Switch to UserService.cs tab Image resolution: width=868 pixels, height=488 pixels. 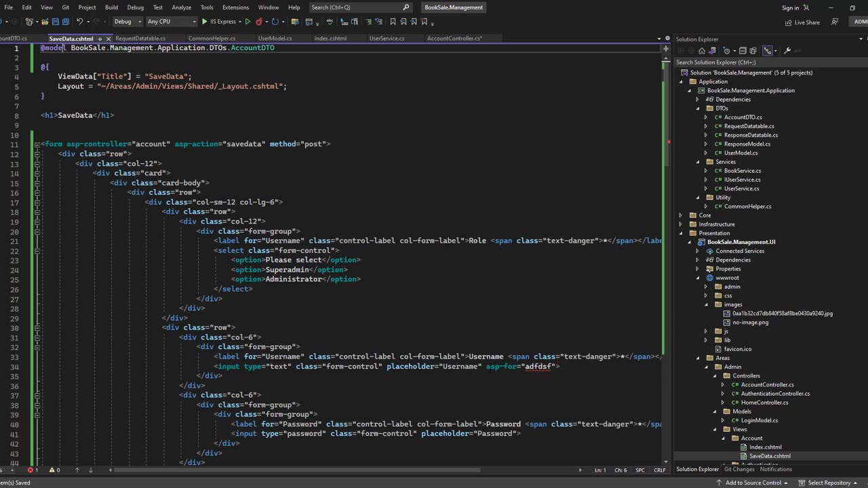387,39
